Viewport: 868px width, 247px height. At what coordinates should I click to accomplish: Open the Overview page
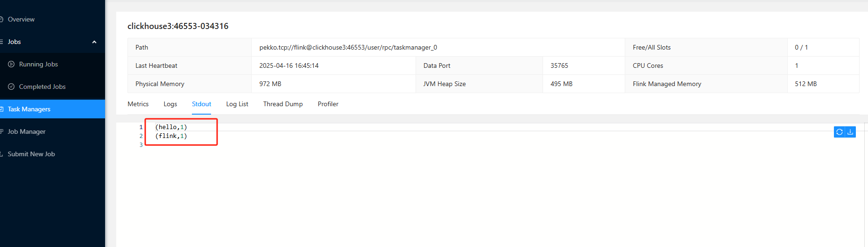click(21, 19)
